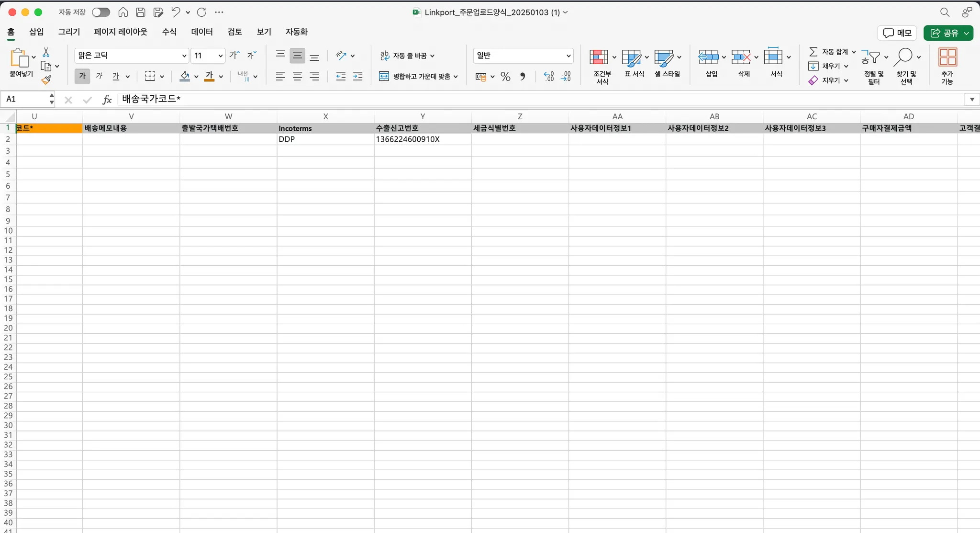The width and height of the screenshot is (980, 533).
Task: Click the undo arrow icon
Action: click(x=176, y=12)
